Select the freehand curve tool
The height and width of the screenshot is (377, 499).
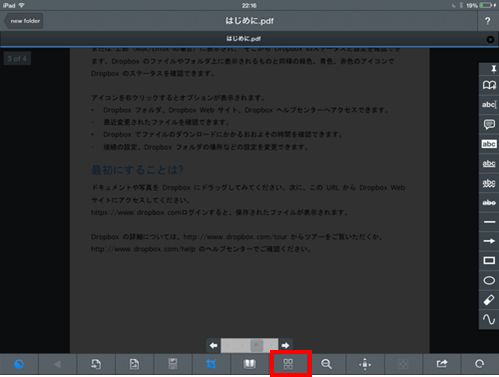[489, 319]
